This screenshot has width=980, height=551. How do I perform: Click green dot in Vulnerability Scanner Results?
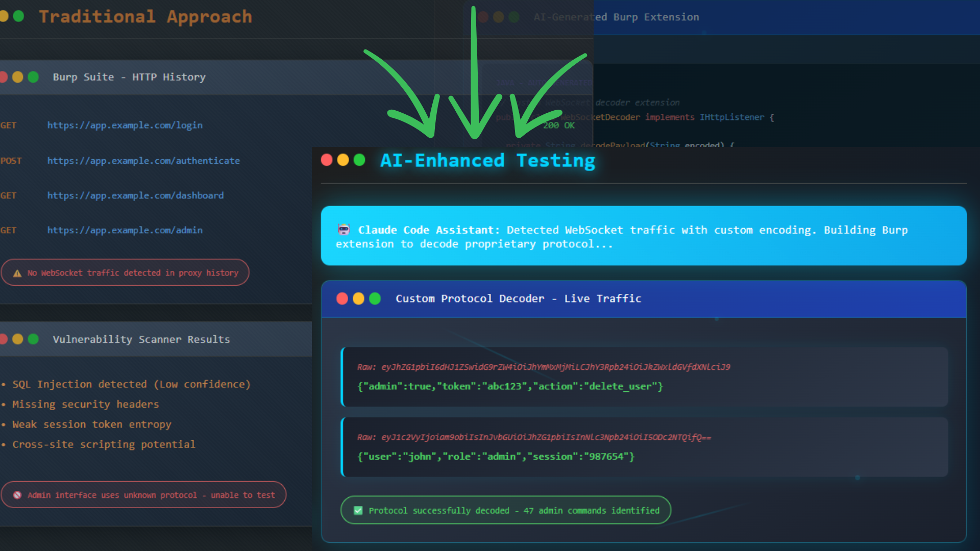pyautogui.click(x=33, y=339)
